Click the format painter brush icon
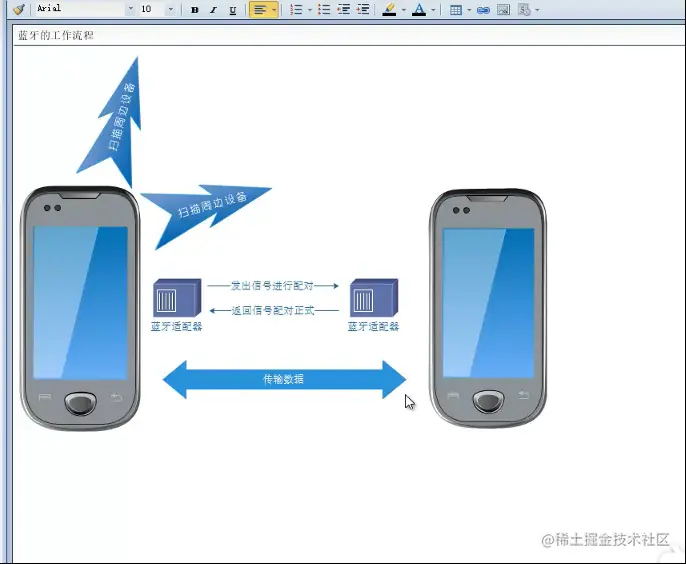 [x=18, y=9]
